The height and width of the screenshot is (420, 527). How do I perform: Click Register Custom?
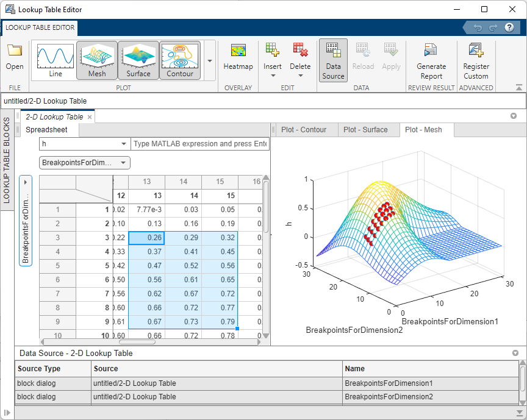click(x=476, y=61)
